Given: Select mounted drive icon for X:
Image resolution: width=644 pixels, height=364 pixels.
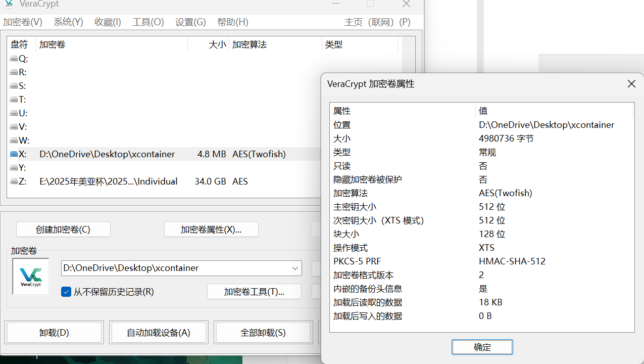Looking at the screenshot, I should pyautogui.click(x=14, y=154).
